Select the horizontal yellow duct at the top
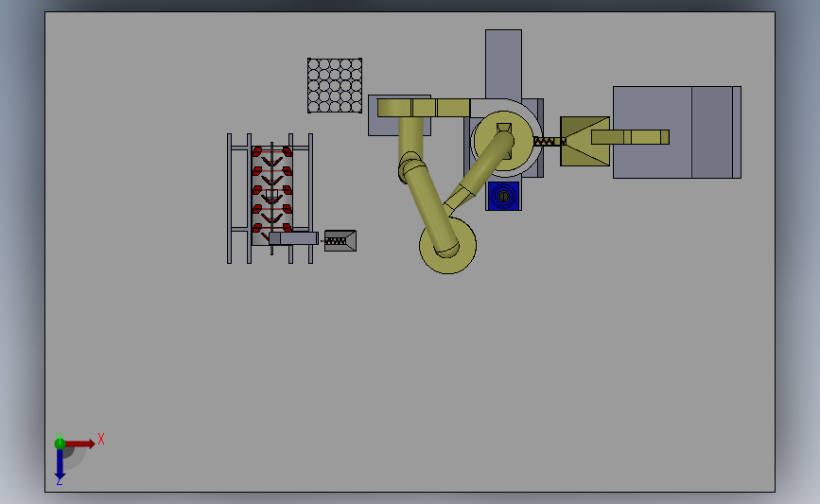 click(x=424, y=108)
